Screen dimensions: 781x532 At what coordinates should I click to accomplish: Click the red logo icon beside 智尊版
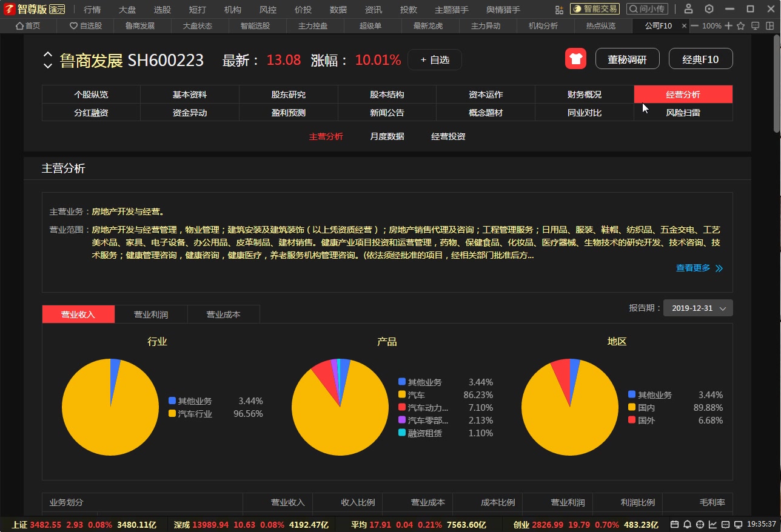coord(9,9)
